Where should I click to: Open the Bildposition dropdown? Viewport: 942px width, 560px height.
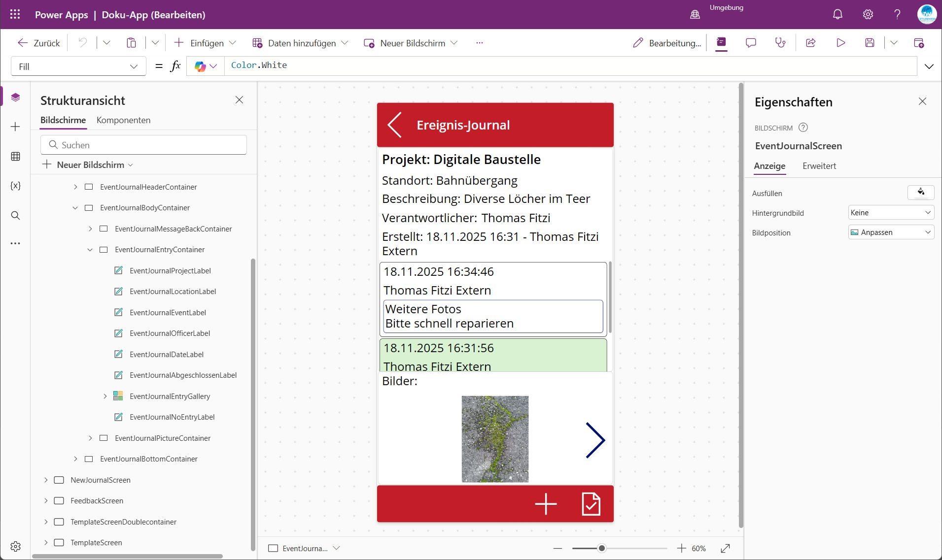[x=891, y=232]
